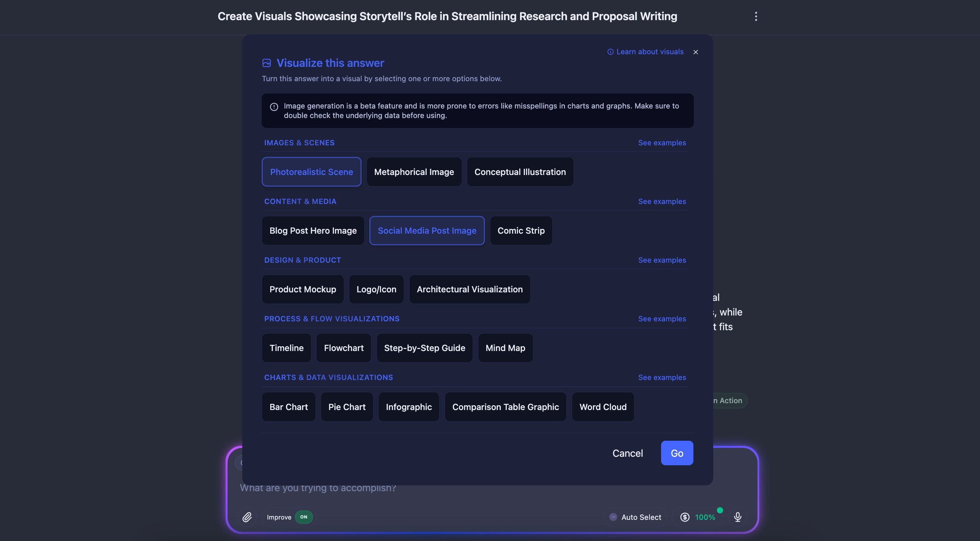Toggle the Improve ON switch

(303, 517)
